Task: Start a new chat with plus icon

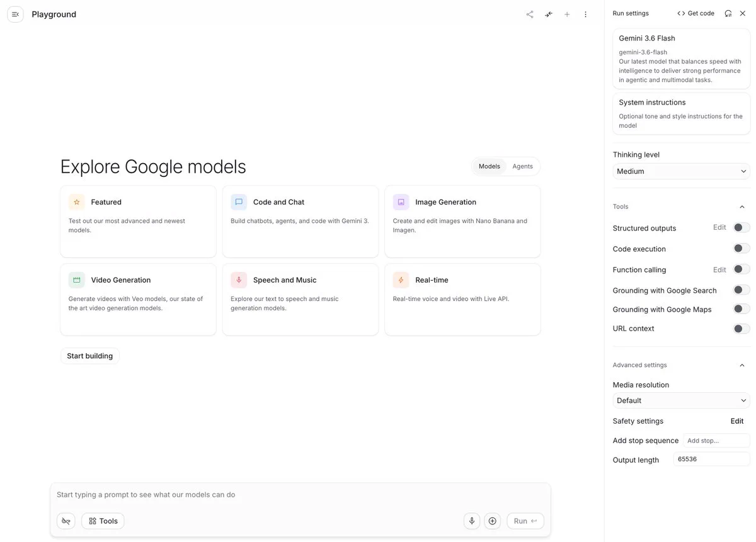Action: coord(567,14)
